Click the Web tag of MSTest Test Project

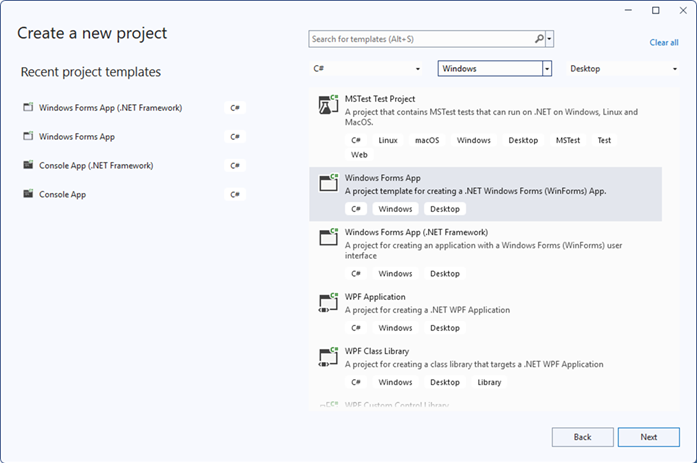coord(359,155)
